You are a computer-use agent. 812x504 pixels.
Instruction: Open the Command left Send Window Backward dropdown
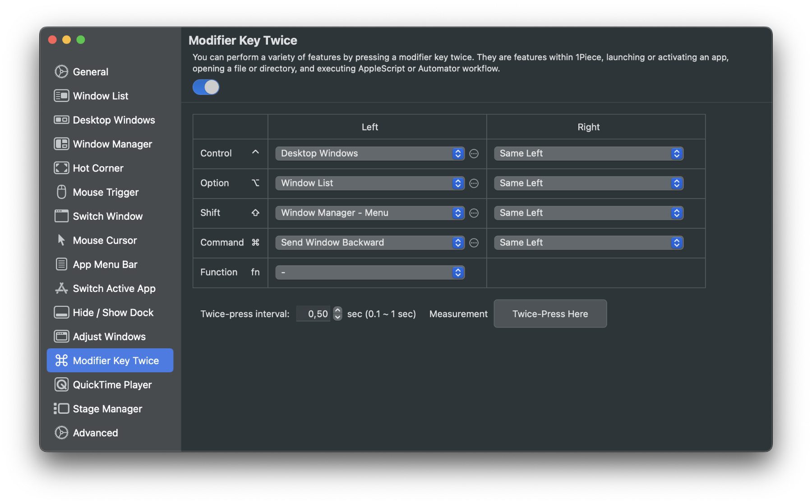click(x=369, y=243)
